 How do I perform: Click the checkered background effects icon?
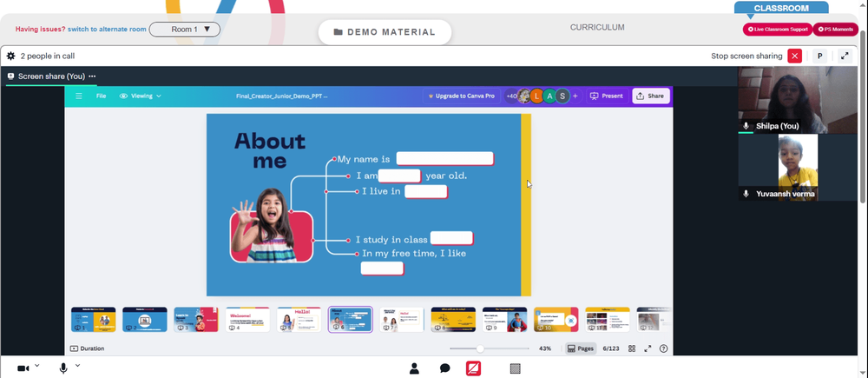pyautogui.click(x=516, y=368)
